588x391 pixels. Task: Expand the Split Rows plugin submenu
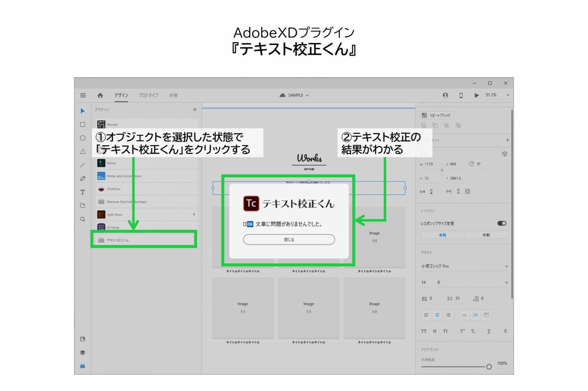(x=194, y=215)
